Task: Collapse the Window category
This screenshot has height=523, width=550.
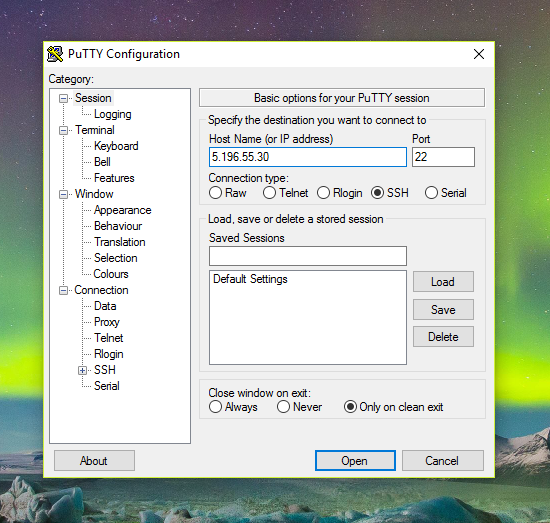Action: 63,194
